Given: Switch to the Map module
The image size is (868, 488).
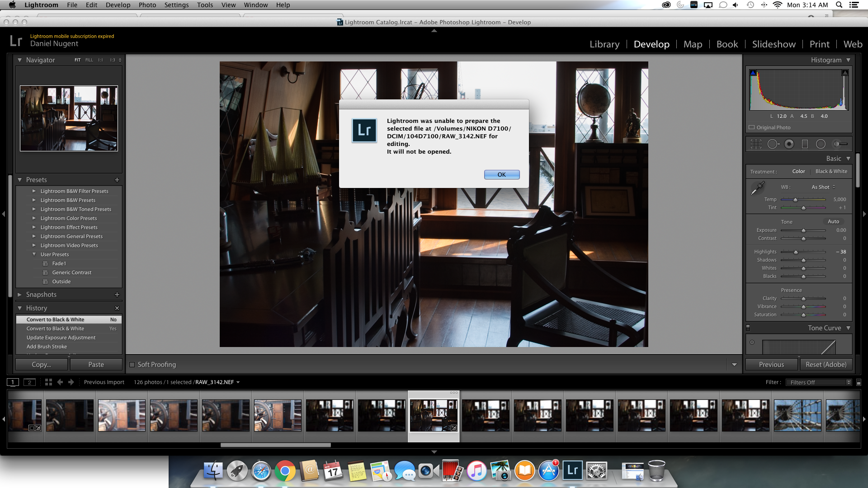Looking at the screenshot, I should pyautogui.click(x=693, y=44).
